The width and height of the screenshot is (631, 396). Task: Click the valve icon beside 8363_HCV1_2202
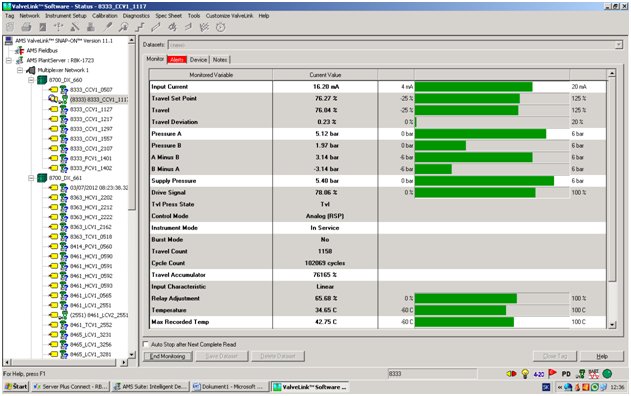click(64, 198)
